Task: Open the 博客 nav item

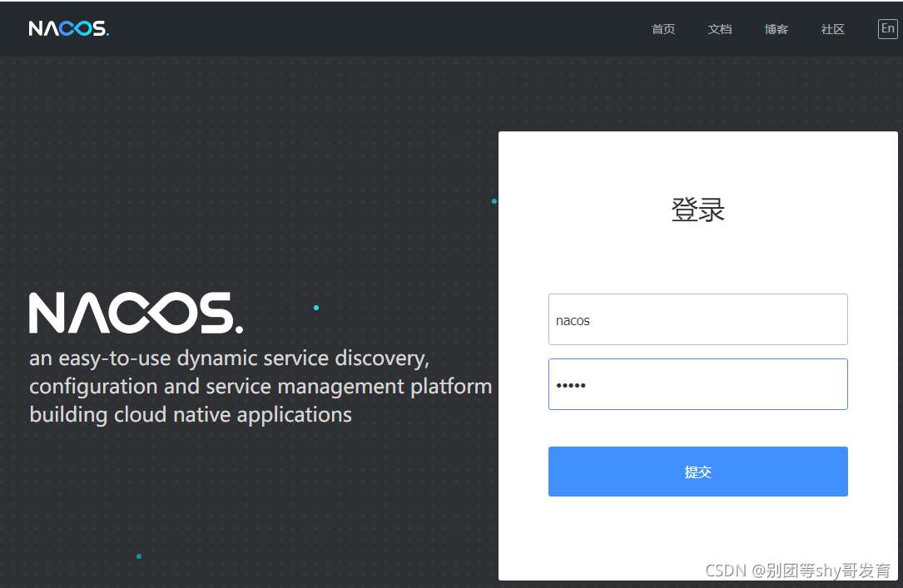Action: click(776, 29)
